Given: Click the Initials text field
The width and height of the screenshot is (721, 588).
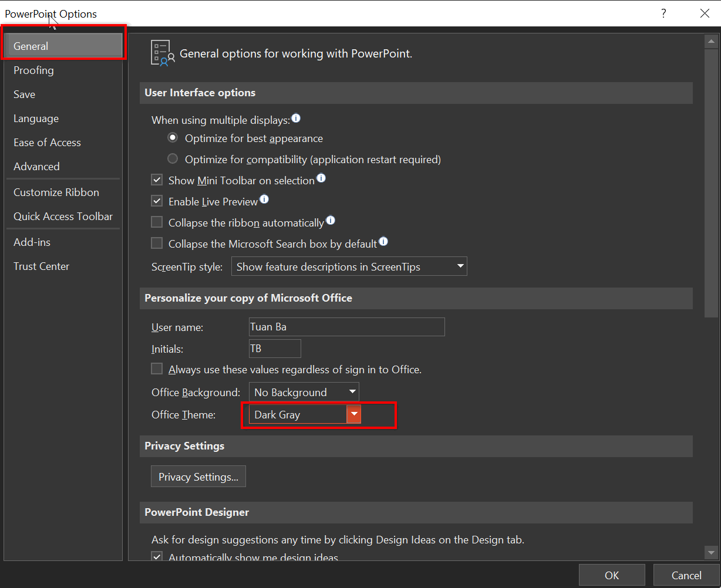Looking at the screenshot, I should tap(275, 349).
